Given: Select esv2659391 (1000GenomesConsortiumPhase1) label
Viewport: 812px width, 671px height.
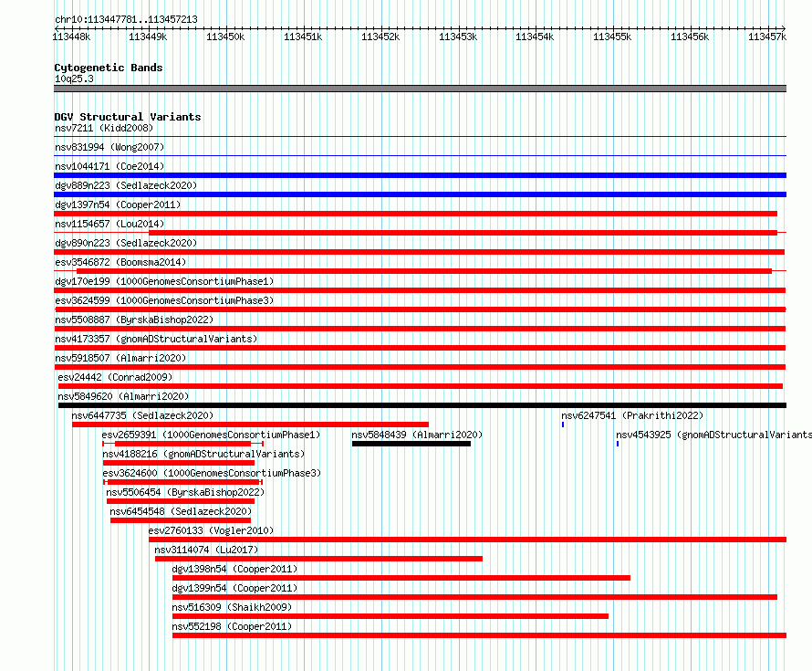Looking at the screenshot, I should coord(211,435).
